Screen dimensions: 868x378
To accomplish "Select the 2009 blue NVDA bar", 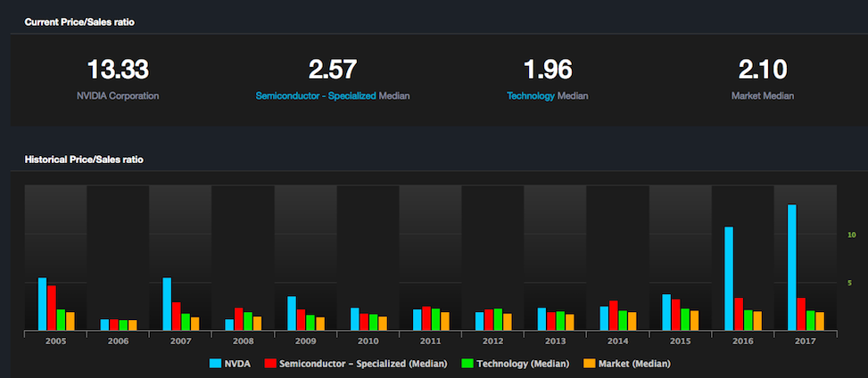I will 292,313.
